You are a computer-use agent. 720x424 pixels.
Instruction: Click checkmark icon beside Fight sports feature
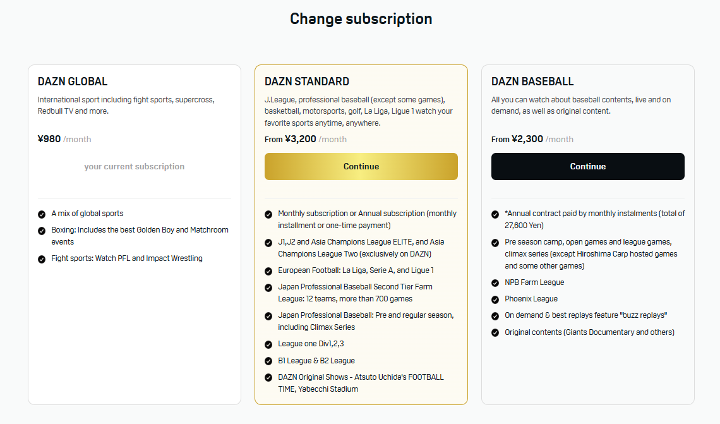click(x=41, y=258)
